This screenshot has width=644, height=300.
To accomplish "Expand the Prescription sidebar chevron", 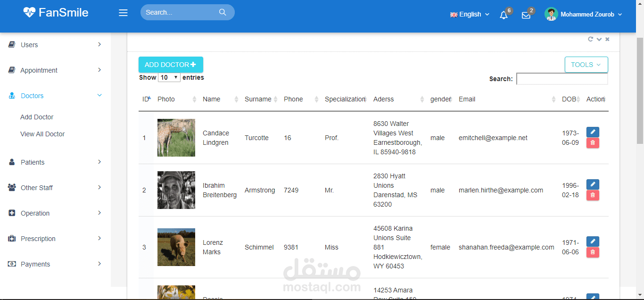I will click(x=99, y=238).
